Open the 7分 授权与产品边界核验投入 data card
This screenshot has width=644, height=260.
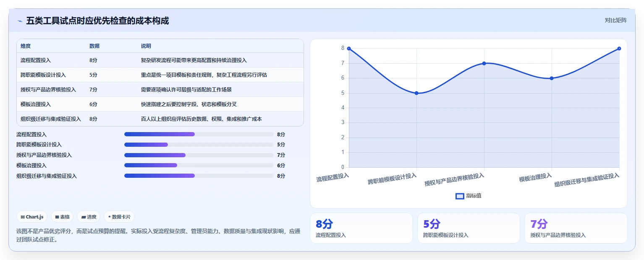click(576, 228)
